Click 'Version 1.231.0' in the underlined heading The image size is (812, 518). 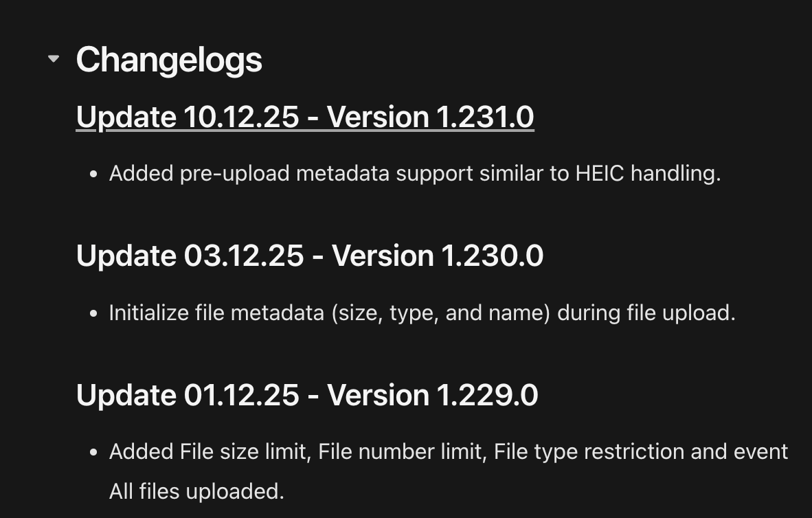[x=430, y=117]
